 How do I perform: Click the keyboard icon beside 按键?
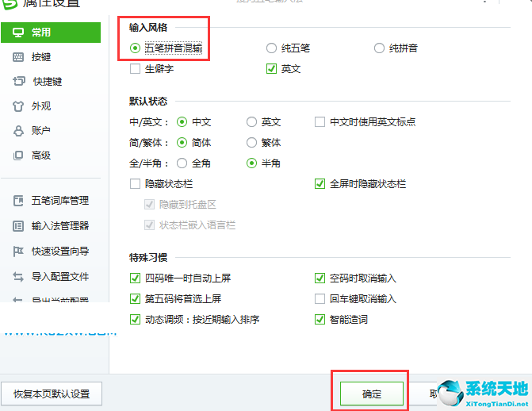pos(18,57)
